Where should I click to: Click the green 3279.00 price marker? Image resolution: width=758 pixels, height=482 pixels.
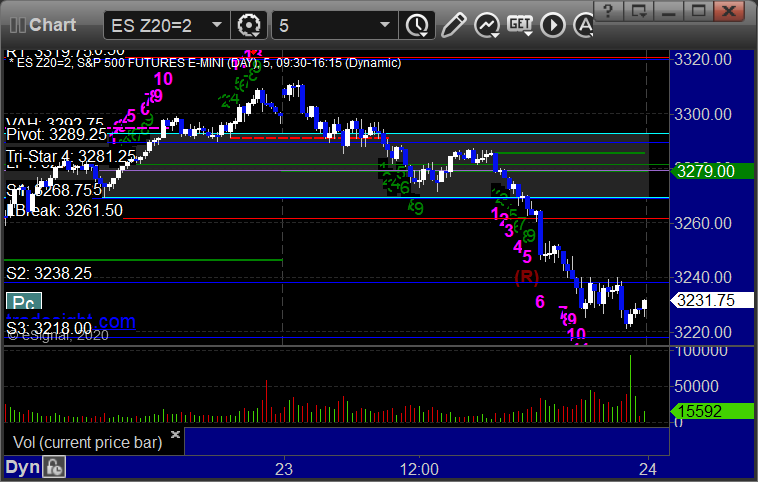[x=712, y=171]
